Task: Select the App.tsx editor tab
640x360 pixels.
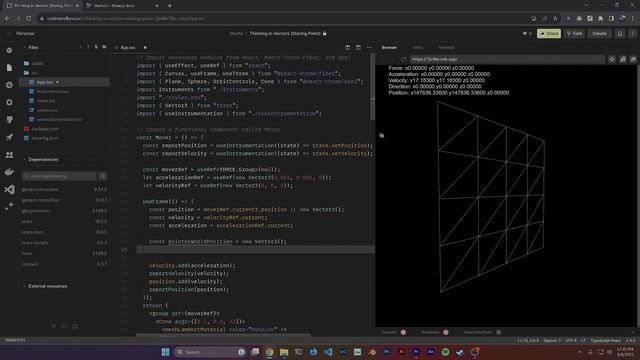Action: point(128,47)
